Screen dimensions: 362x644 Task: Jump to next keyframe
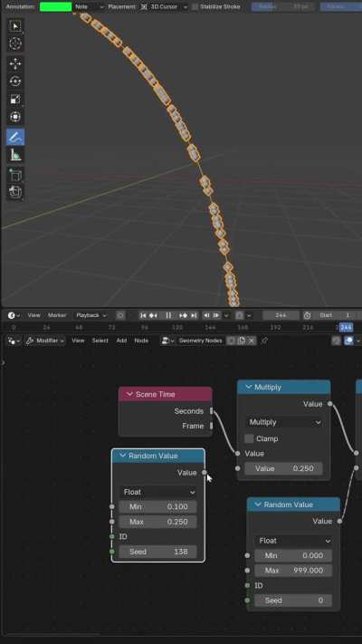[183, 315]
